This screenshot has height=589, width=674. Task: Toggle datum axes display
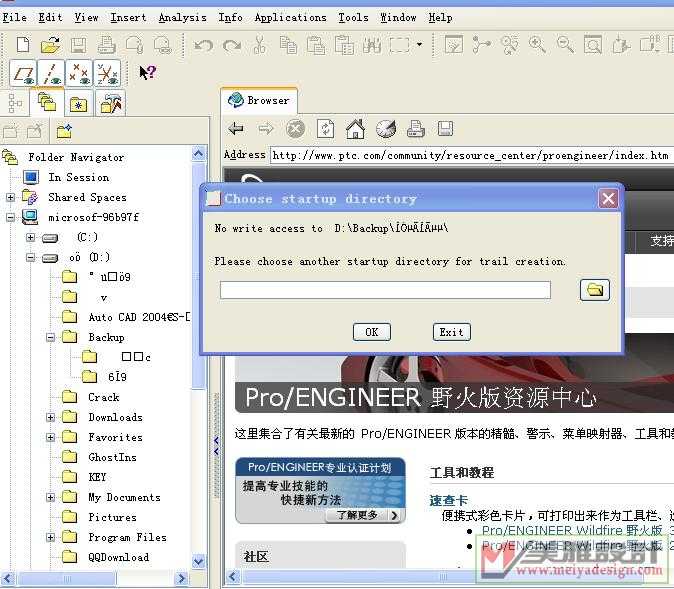pyautogui.click(x=51, y=74)
